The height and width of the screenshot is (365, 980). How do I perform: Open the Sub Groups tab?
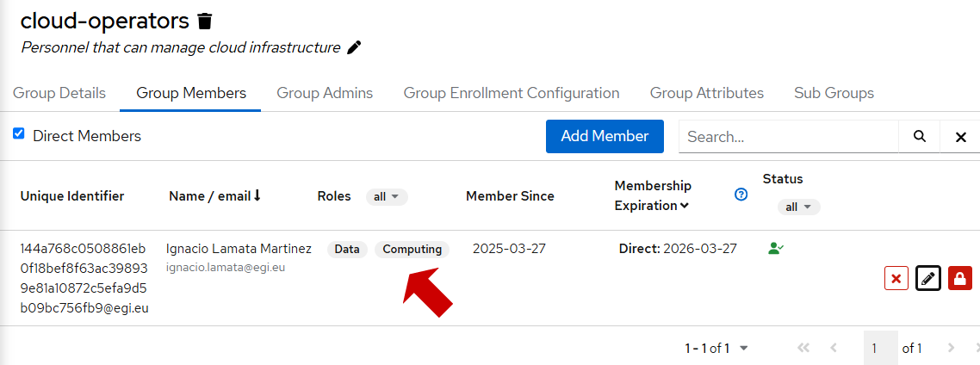pyautogui.click(x=834, y=93)
